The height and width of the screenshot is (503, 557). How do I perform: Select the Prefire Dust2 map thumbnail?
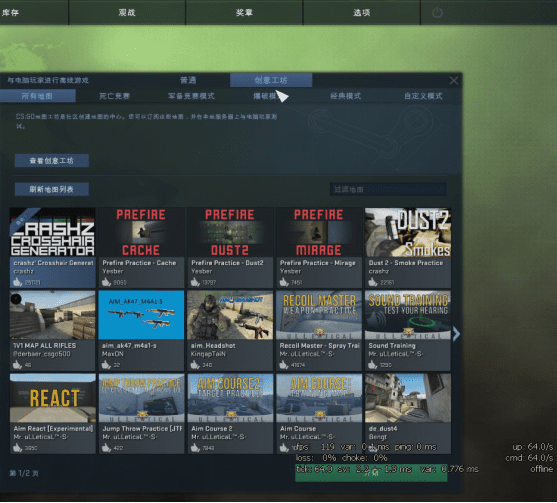point(230,232)
